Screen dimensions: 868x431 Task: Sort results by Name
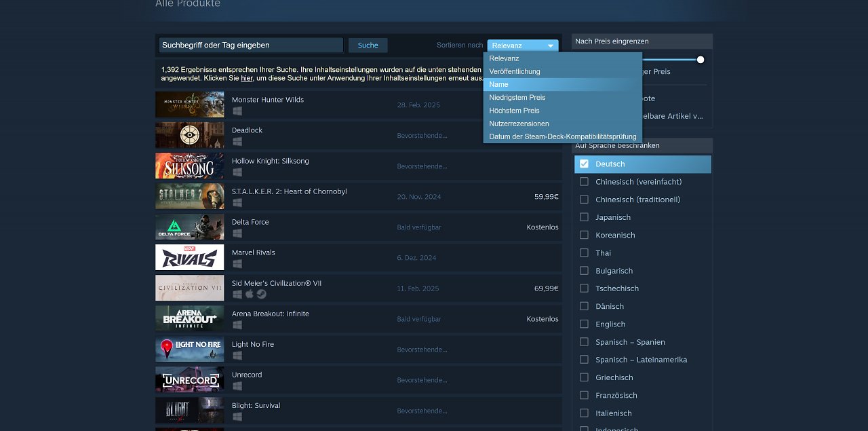click(563, 84)
